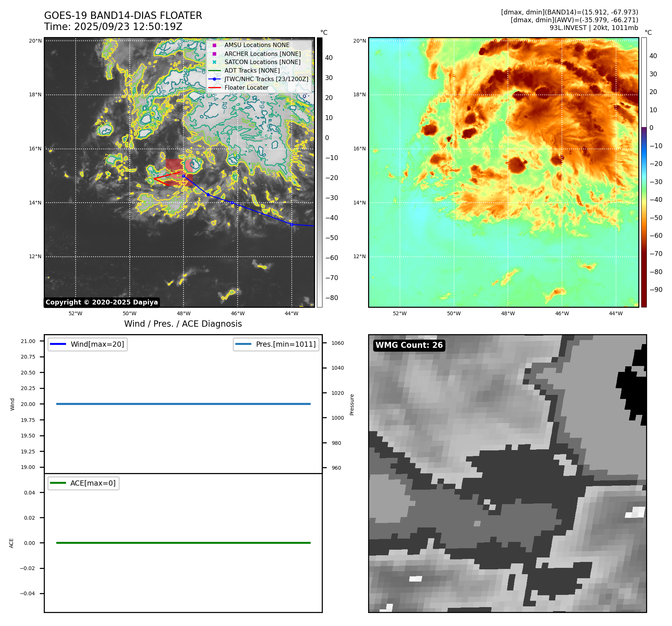Image resolution: width=672 pixels, height=626 pixels.
Task: Click the JTWC/NHC Tracks [23/1200Z] legend entry
Action: [258, 79]
